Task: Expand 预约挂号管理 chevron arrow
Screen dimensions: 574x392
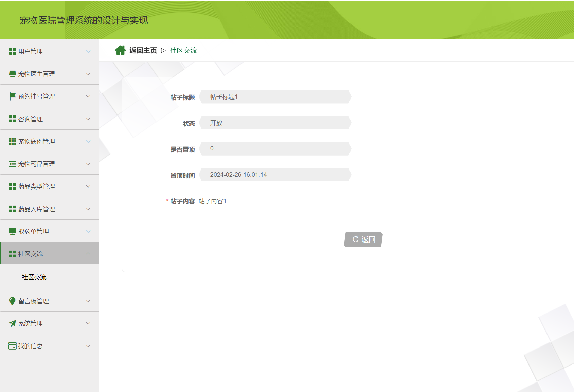Action: point(88,96)
